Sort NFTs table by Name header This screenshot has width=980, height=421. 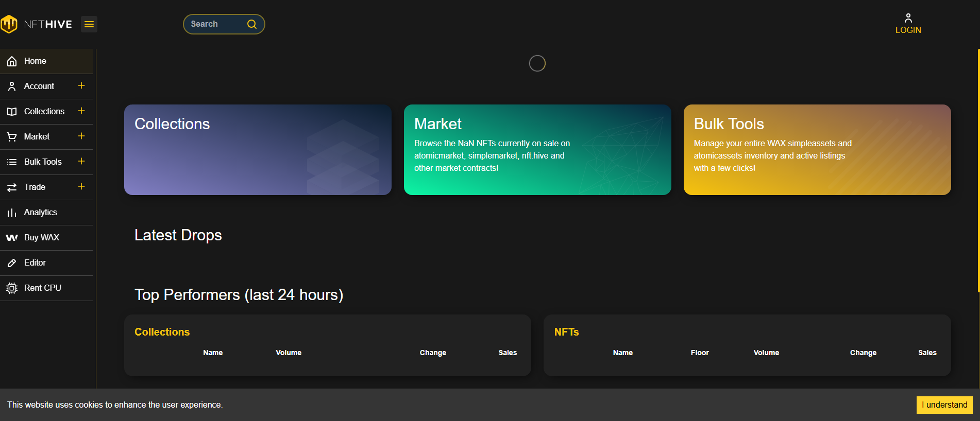[623, 353]
